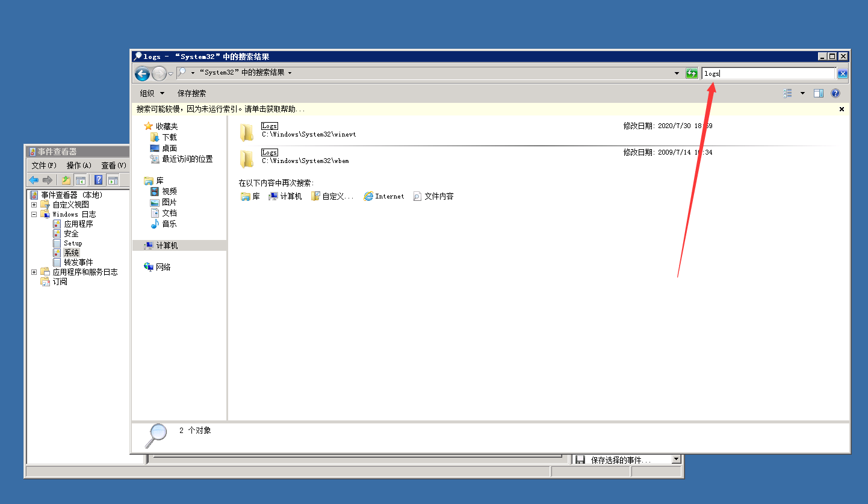The height and width of the screenshot is (504, 868).
Task: Open 桌面 in the navigation pane
Action: coord(164,148)
